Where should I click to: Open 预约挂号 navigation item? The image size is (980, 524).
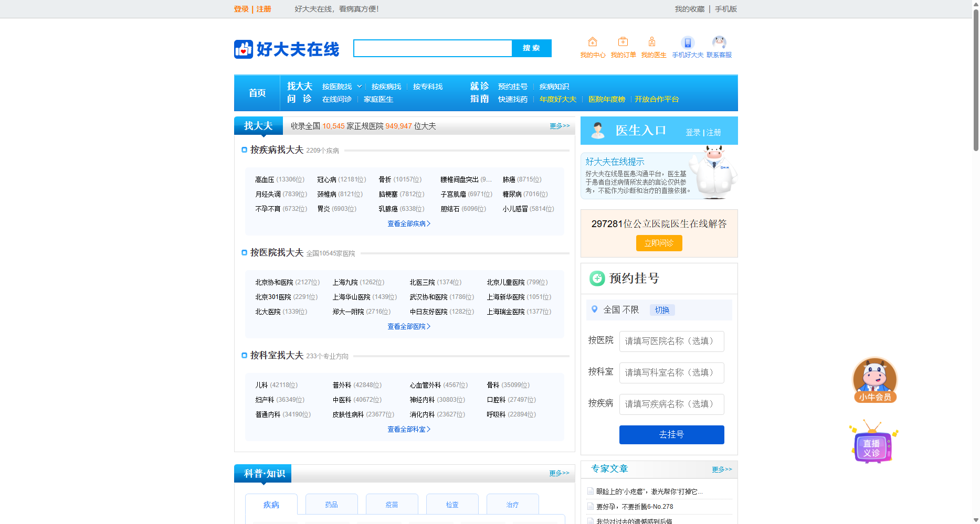coord(513,87)
